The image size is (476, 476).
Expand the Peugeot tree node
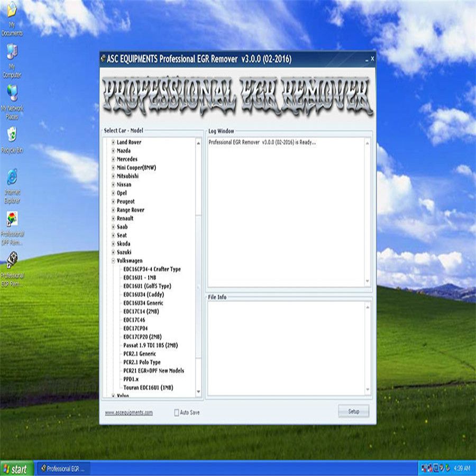113,202
